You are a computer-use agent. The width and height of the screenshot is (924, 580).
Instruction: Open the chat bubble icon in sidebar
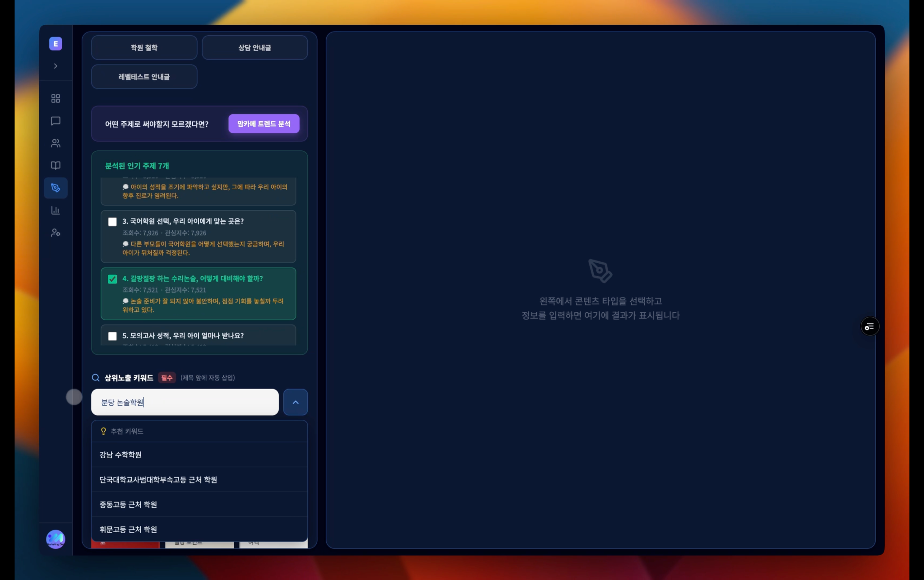pos(55,121)
